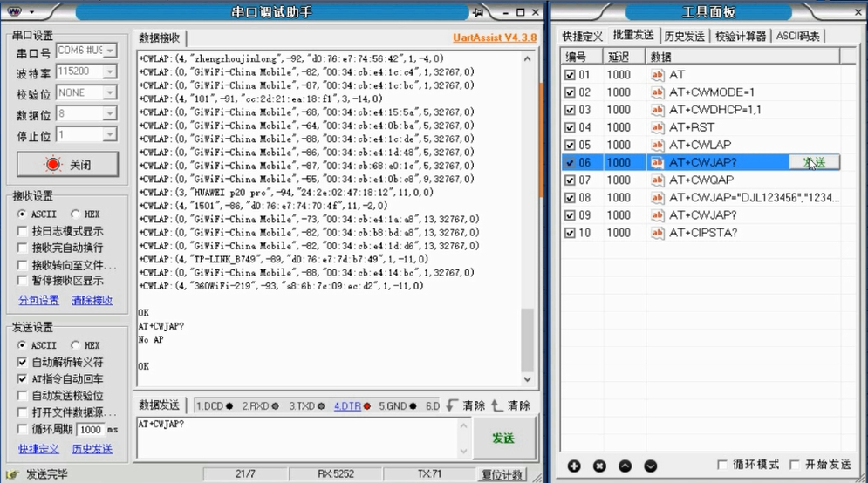
Task: Click the send-complete status icon at bottom left
Action: (x=12, y=474)
